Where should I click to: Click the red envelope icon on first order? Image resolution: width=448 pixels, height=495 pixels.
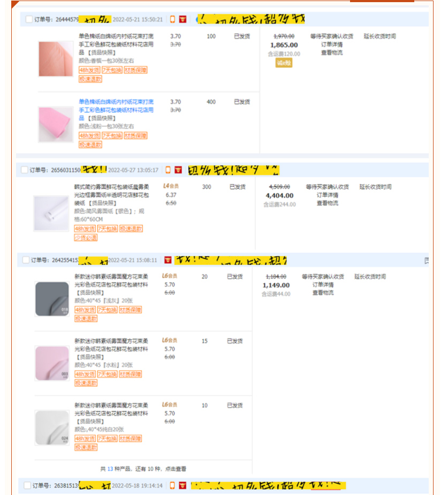pyautogui.click(x=183, y=19)
